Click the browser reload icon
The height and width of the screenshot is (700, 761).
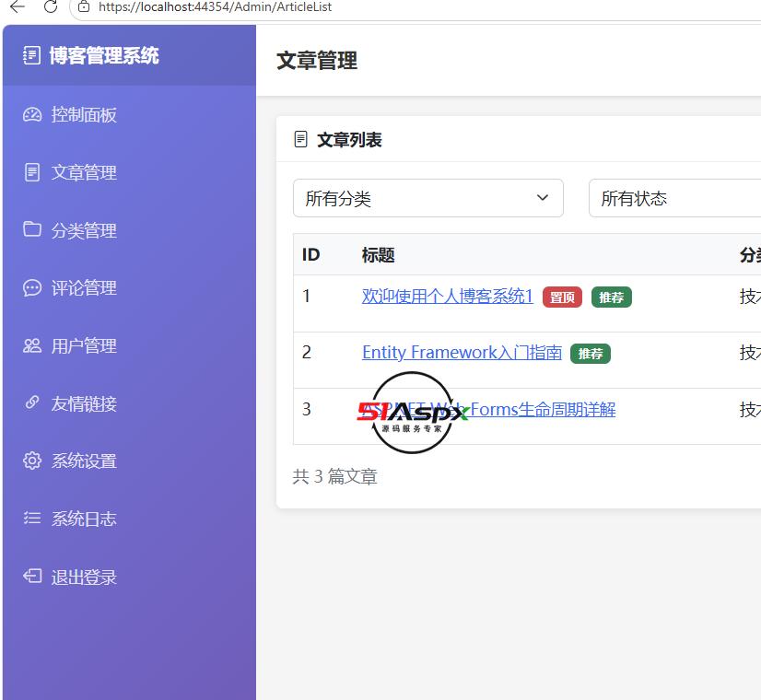(51, 6)
